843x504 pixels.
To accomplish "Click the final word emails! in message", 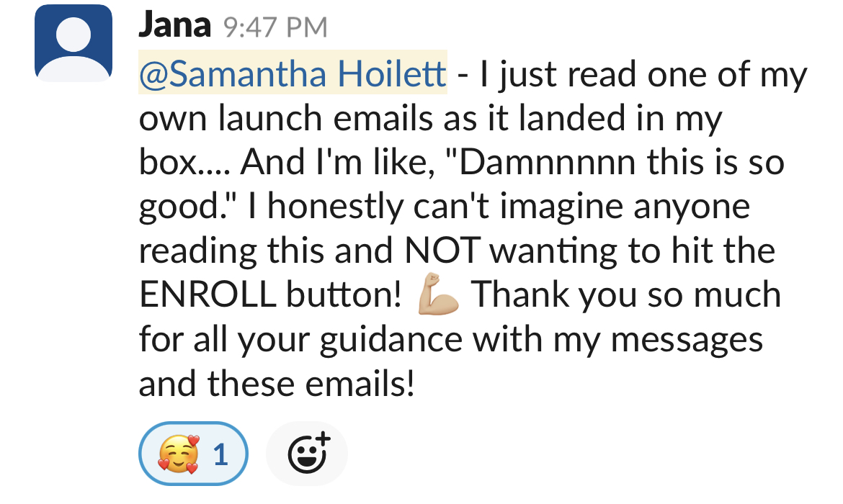I will pyautogui.click(x=360, y=384).
